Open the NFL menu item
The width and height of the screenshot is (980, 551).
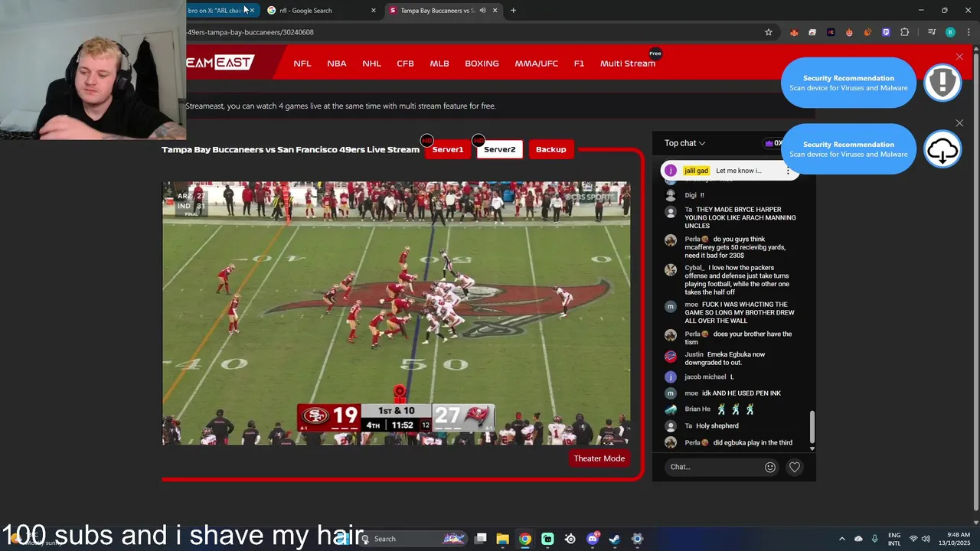(x=302, y=64)
